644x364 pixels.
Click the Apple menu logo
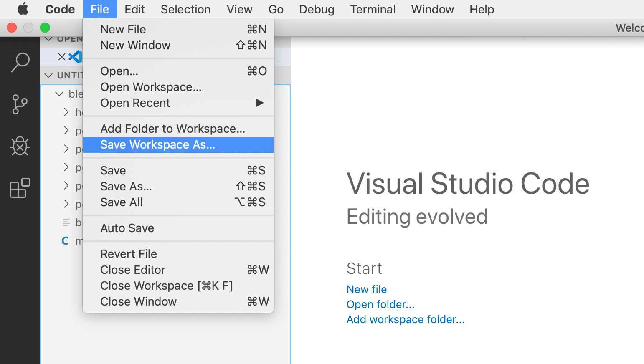click(23, 9)
